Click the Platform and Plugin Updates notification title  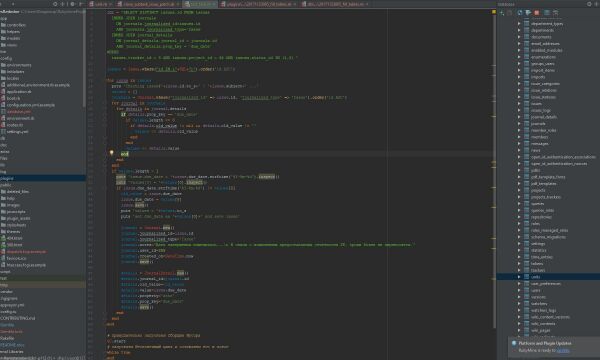coord(545,344)
